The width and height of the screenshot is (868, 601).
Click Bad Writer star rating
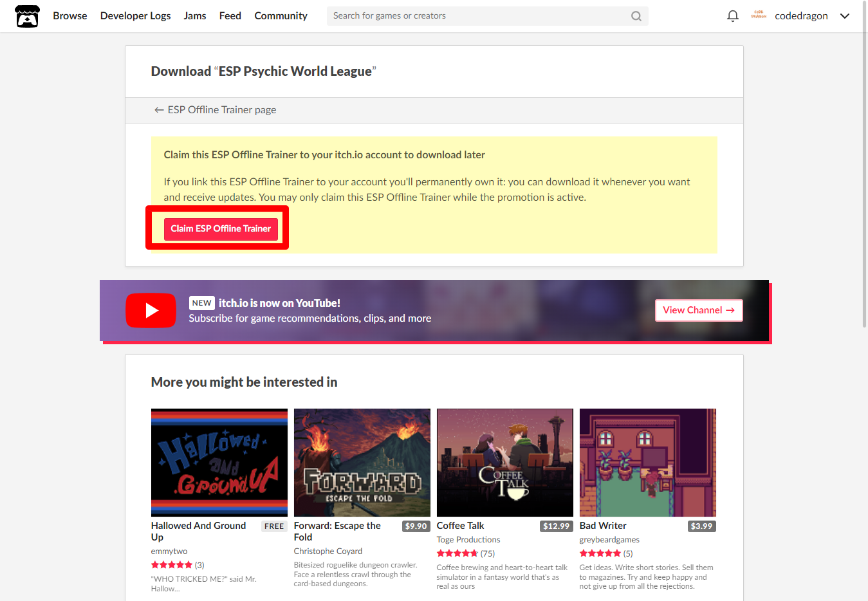coord(600,553)
